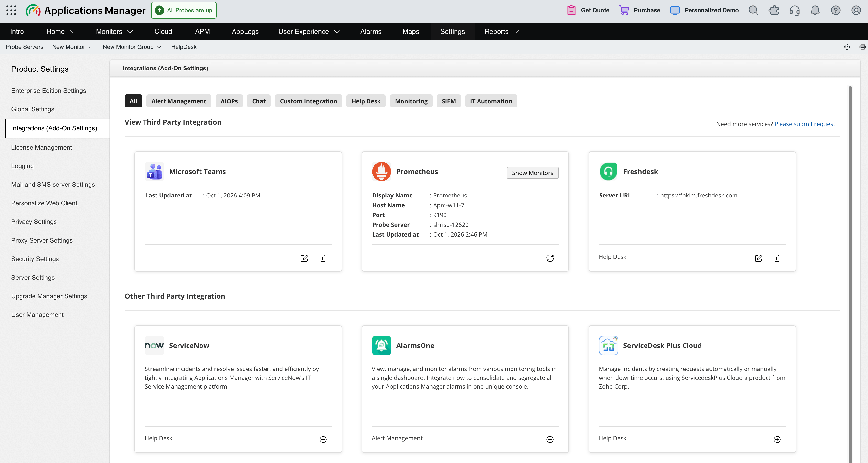Screen dimensions: 868x463
Task: Open the Alarms tab
Action: click(371, 31)
